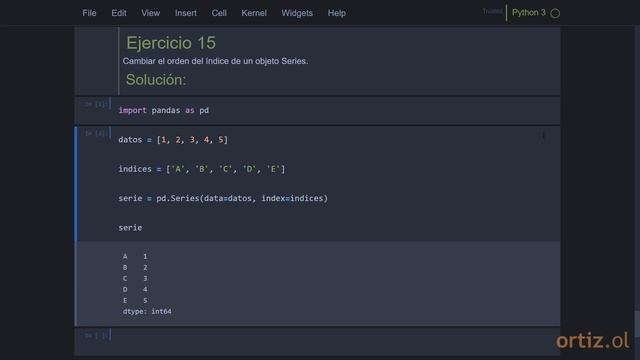Click the pd.Series code line
This screenshot has width=640, height=360.
click(223, 198)
